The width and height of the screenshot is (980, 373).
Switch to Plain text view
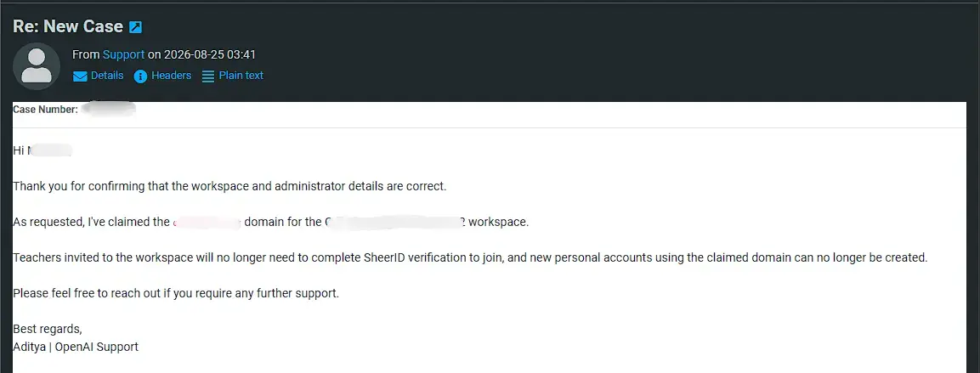coord(241,76)
